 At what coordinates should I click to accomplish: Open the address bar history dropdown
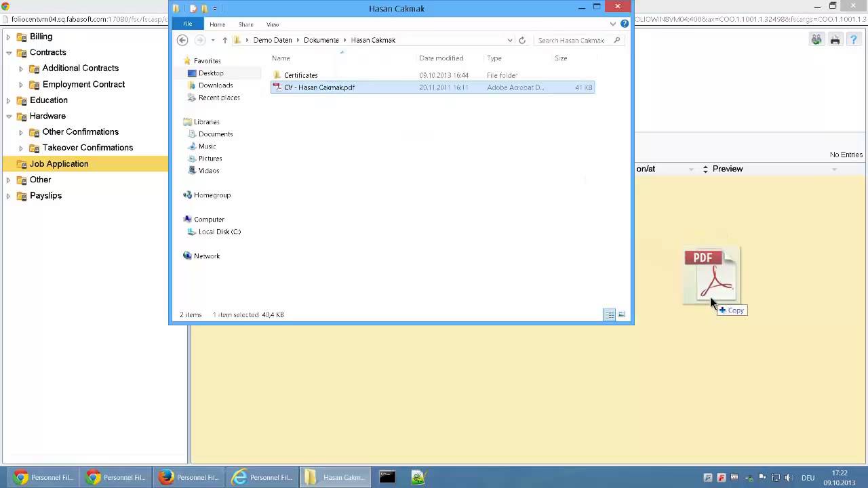[510, 40]
